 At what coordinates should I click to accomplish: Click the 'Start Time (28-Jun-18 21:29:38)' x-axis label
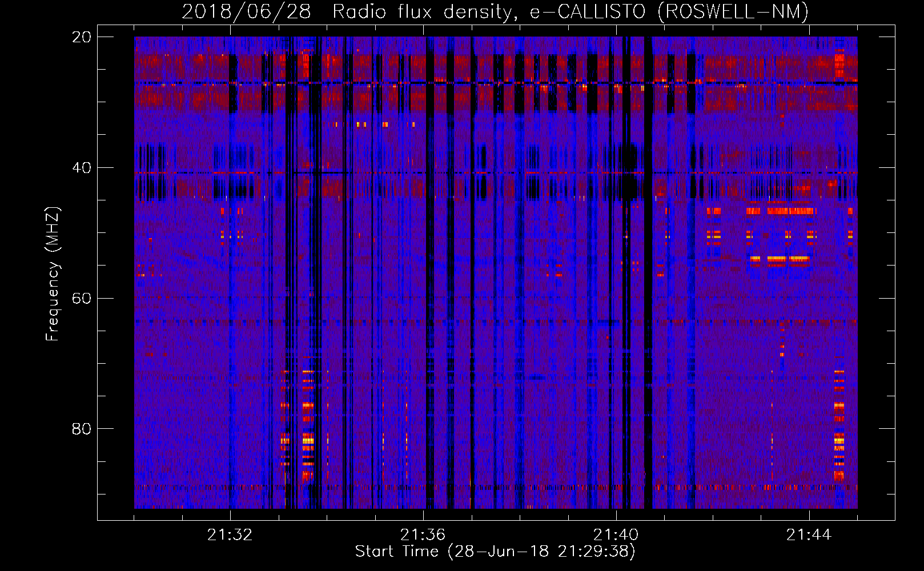[x=495, y=552]
